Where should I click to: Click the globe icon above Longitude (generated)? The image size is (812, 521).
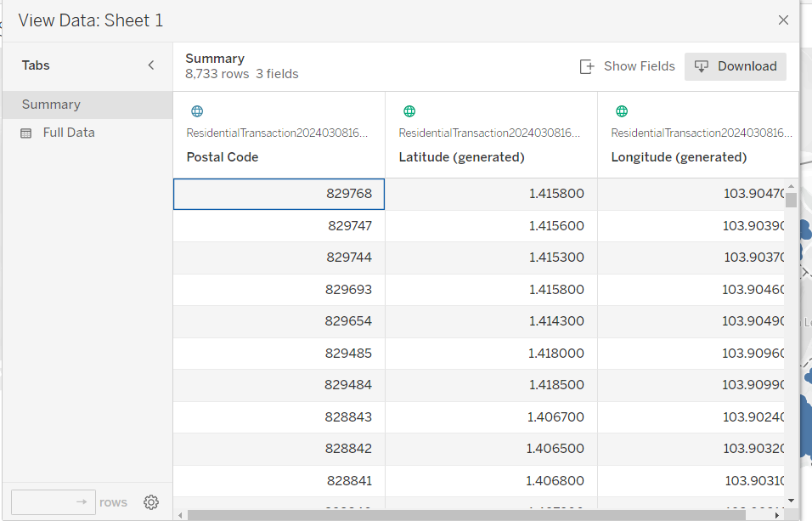622,111
